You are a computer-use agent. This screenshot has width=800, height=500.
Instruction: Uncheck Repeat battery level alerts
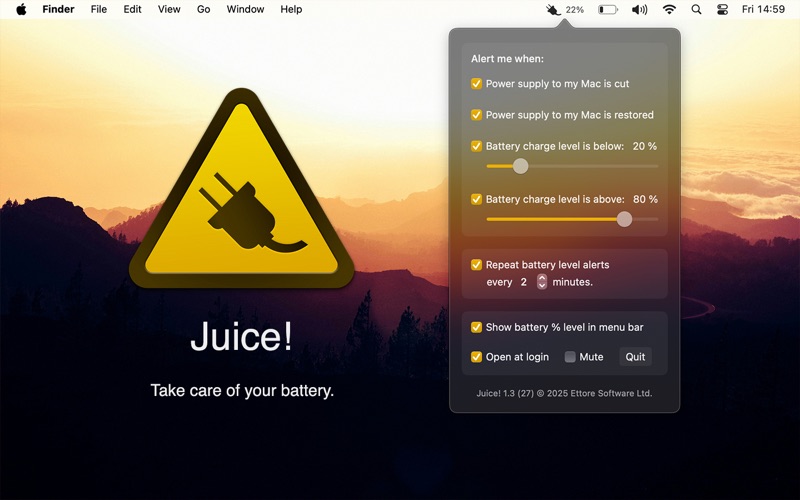pyautogui.click(x=476, y=265)
